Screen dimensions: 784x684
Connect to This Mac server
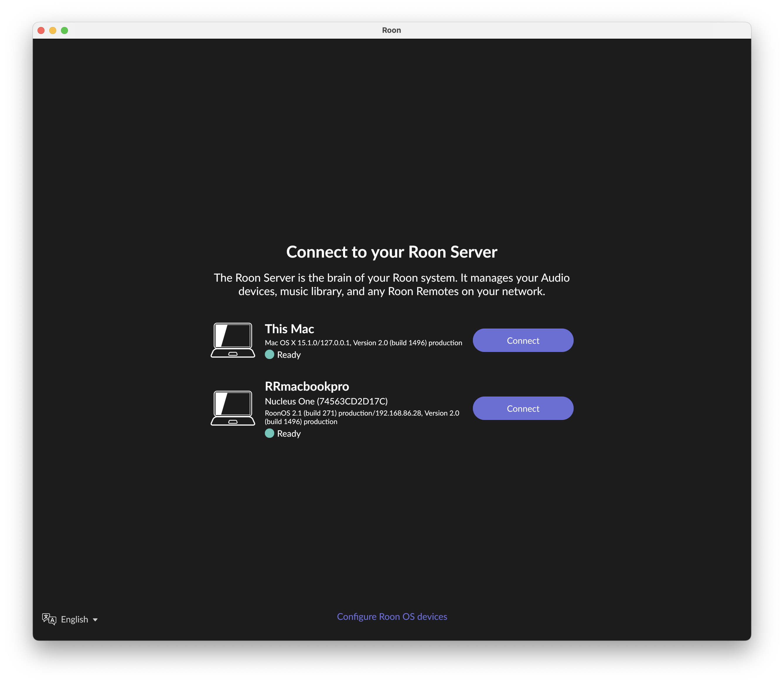pyautogui.click(x=523, y=341)
